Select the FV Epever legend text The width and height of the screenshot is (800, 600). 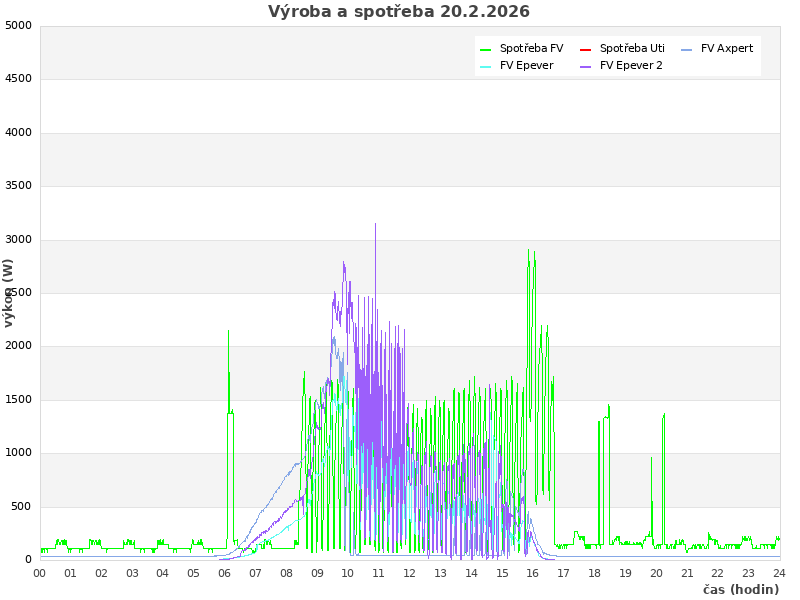point(526,65)
